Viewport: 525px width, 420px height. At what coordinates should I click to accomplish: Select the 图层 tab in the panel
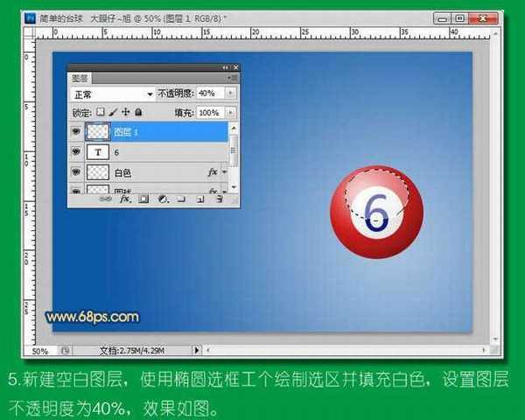pos(80,77)
